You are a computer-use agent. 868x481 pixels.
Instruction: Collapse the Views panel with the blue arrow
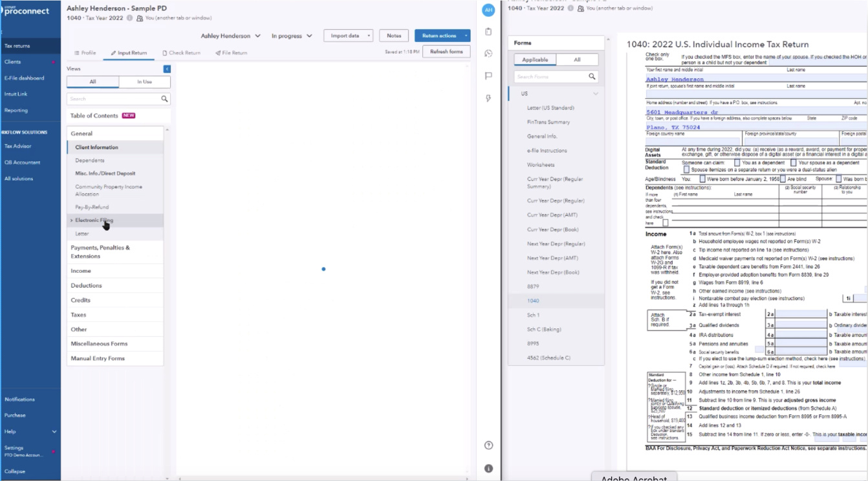coord(167,69)
